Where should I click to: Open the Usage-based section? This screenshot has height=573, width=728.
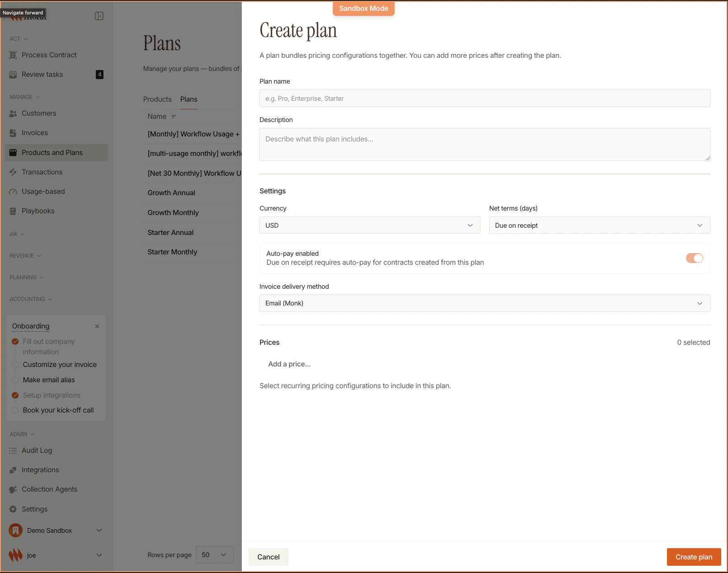pyautogui.click(x=43, y=191)
